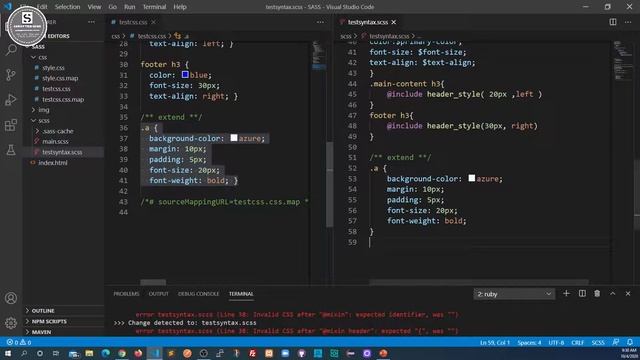Activate the testcss.css editor tab

pyautogui.click(x=133, y=22)
